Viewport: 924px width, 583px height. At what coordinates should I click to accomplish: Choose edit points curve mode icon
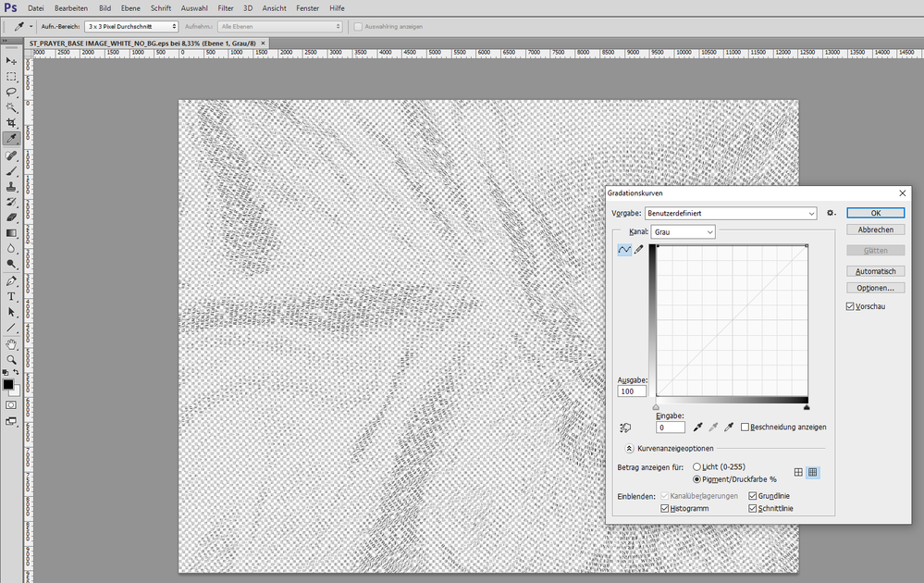coord(624,250)
